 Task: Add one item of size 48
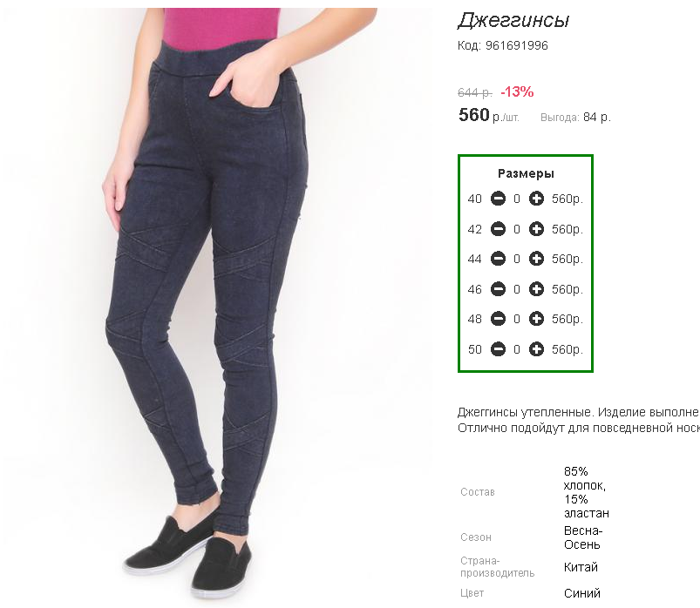point(536,319)
